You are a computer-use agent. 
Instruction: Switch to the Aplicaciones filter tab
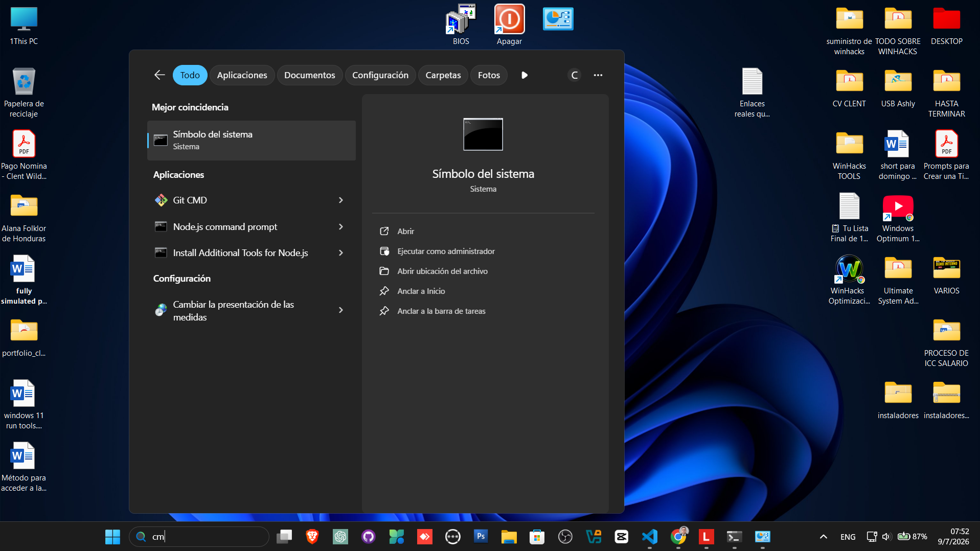coord(242,75)
